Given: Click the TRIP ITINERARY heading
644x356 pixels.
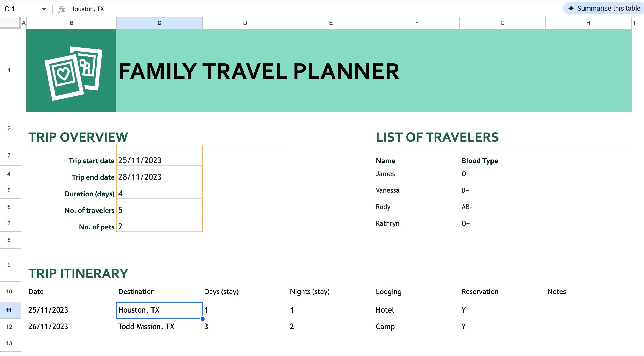Looking at the screenshot, I should pyautogui.click(x=78, y=274).
